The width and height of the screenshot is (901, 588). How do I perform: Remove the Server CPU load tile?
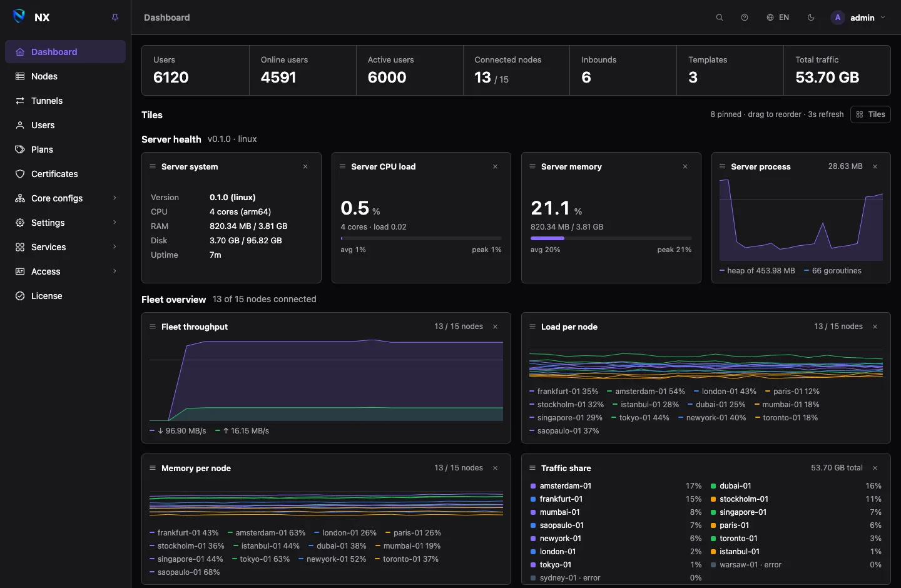click(495, 166)
